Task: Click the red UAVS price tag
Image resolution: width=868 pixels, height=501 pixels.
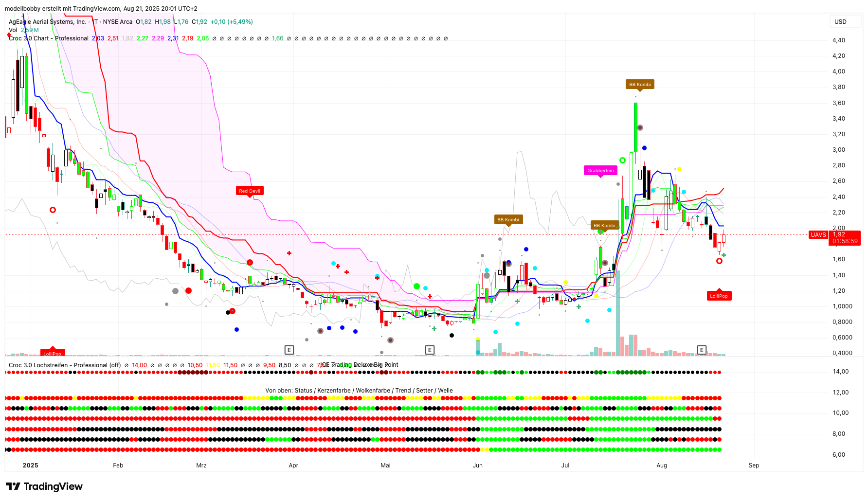Action: pos(818,235)
